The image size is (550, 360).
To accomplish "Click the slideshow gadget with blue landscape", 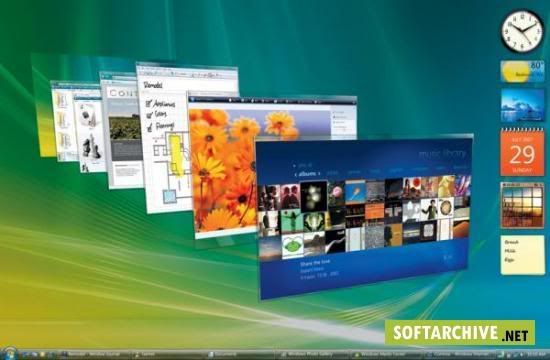I will (522, 105).
